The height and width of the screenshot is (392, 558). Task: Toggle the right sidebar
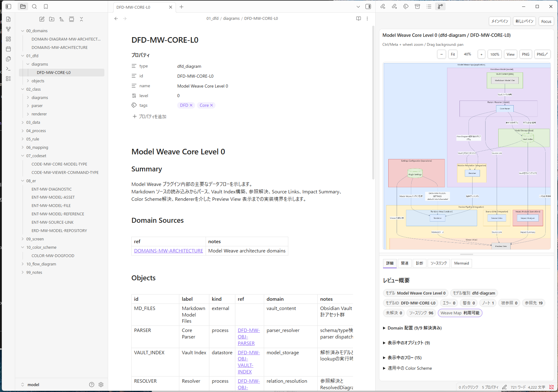tap(368, 6)
